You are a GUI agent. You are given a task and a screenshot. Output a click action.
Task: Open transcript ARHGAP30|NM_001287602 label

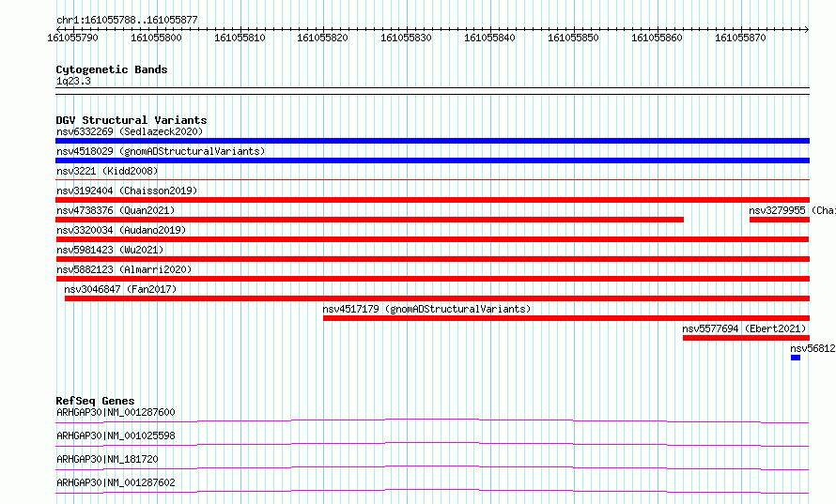coord(116,482)
